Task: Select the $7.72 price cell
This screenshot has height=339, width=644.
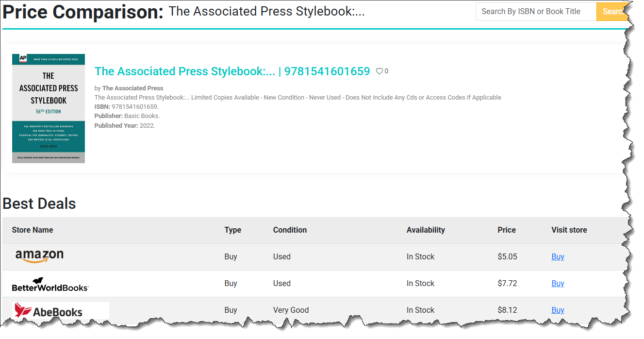Action: pos(507,283)
